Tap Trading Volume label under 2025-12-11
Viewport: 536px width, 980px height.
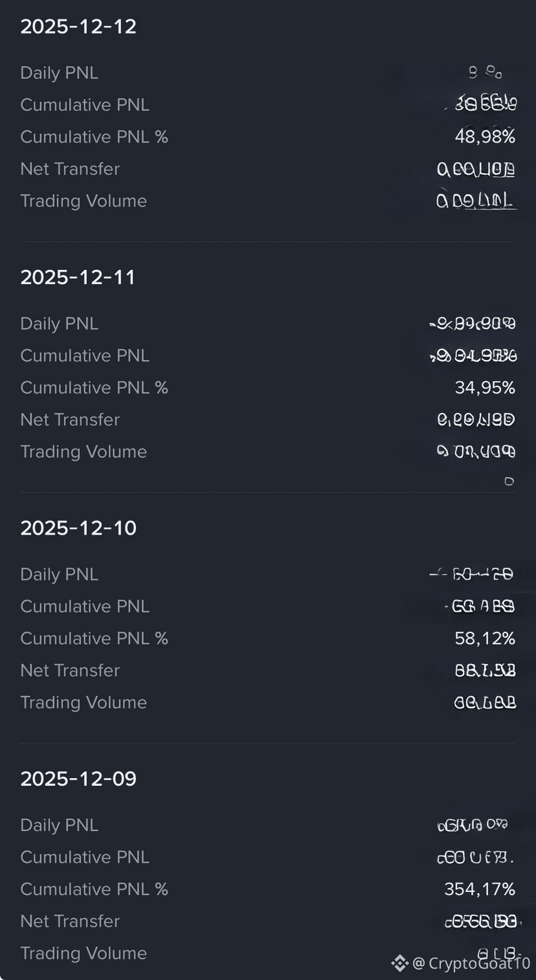(x=84, y=451)
